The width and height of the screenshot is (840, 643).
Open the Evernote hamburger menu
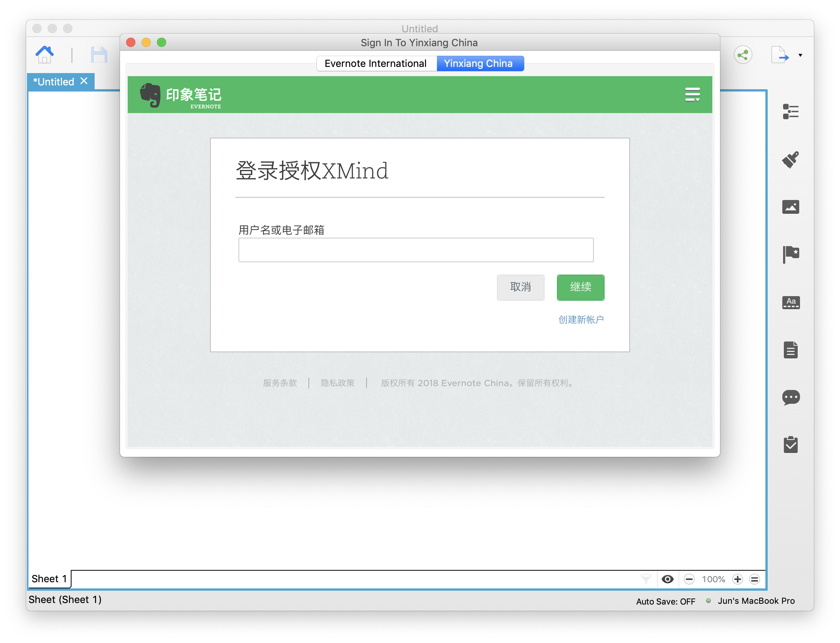point(692,95)
